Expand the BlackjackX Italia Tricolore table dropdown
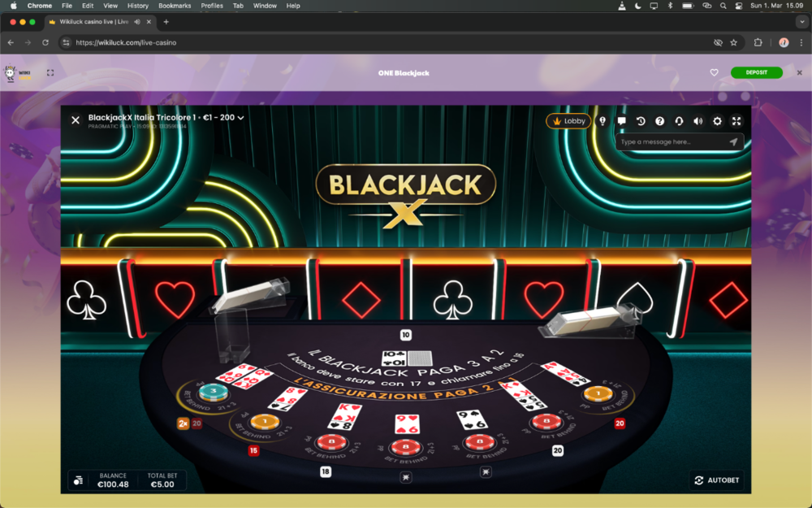Screen dimensions: 812x508 (241, 118)
